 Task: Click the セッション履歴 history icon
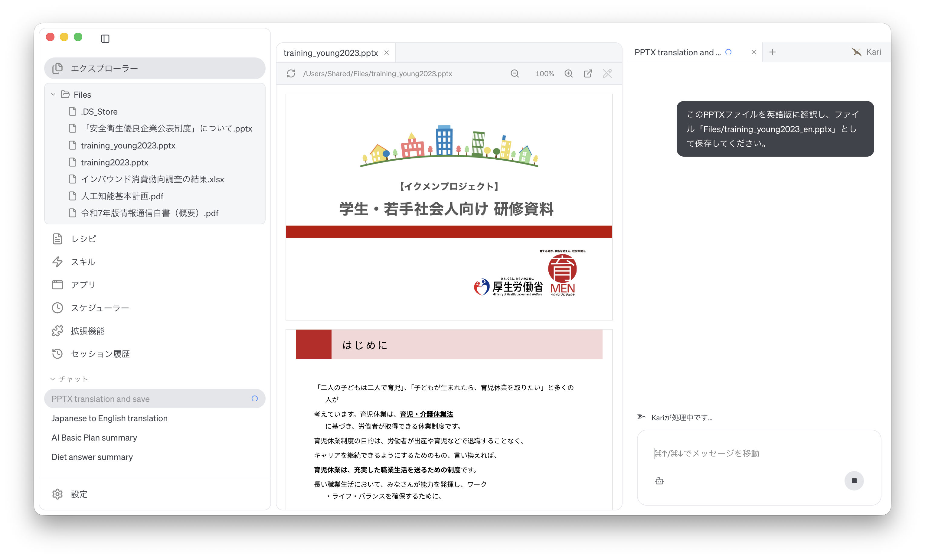click(57, 353)
